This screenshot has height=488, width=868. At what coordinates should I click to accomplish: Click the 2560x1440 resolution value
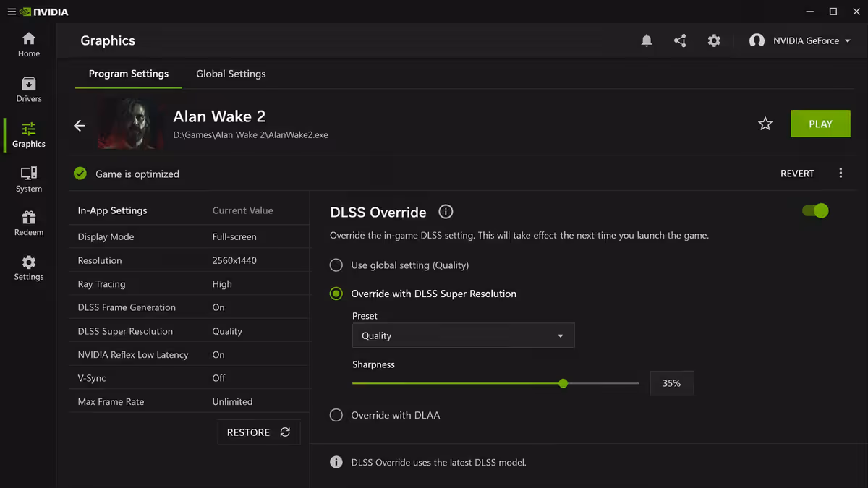click(234, 260)
